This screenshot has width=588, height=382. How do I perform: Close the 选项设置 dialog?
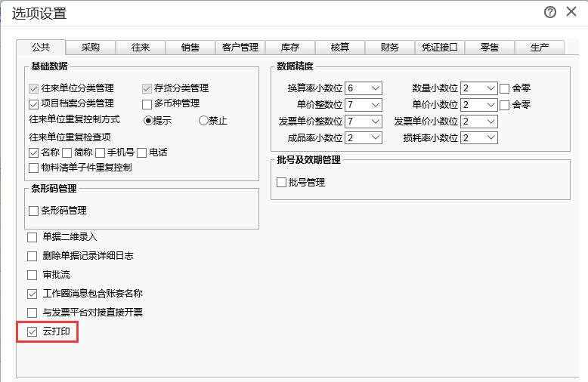tap(571, 12)
